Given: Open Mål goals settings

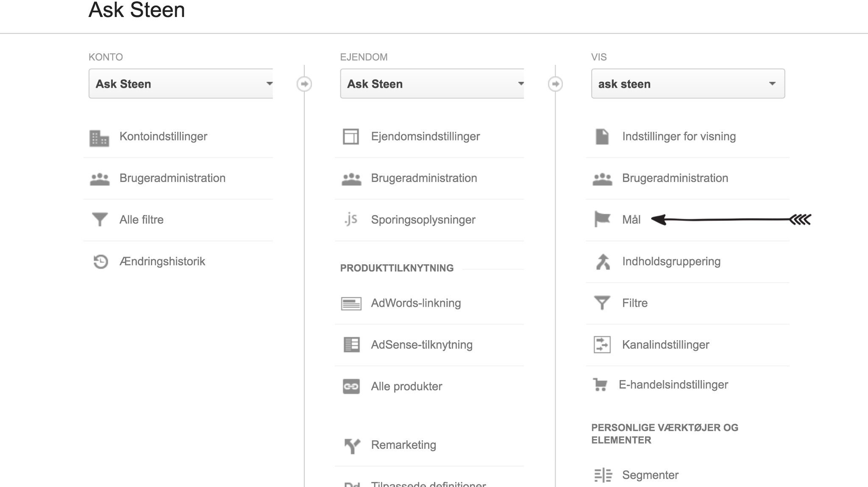Looking at the screenshot, I should (x=631, y=220).
